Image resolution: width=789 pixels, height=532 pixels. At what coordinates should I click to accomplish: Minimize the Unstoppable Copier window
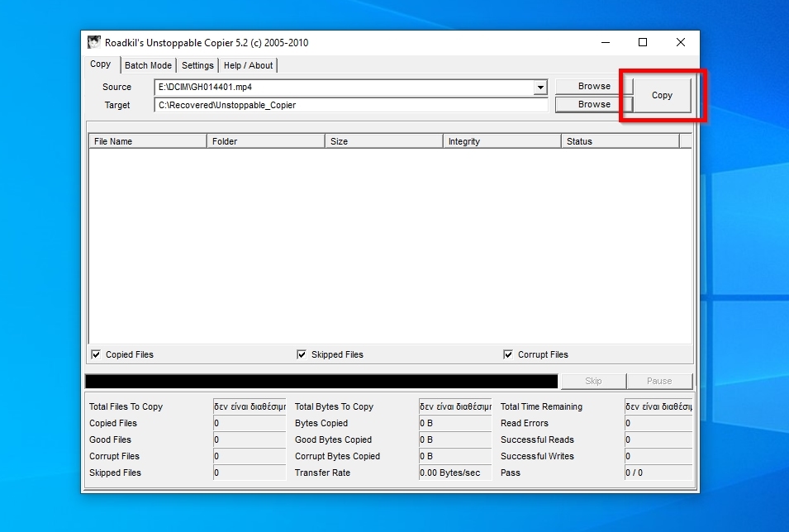point(606,42)
